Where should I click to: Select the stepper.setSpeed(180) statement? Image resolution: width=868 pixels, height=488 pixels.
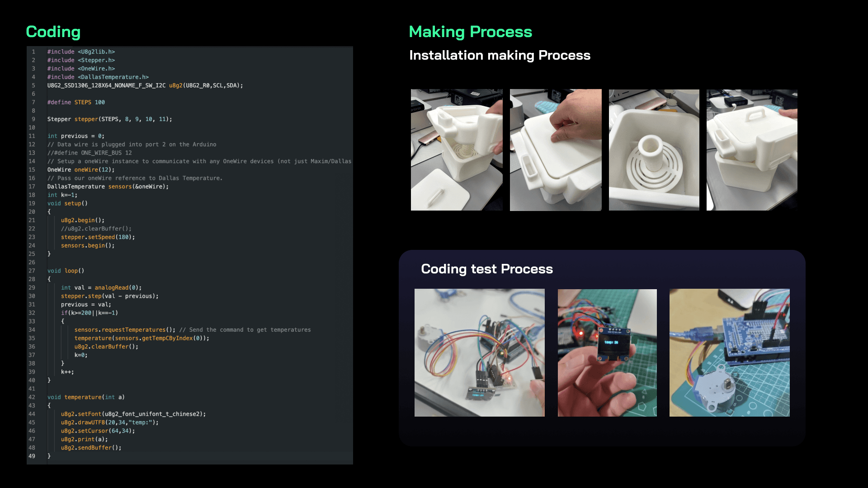pyautogui.click(x=98, y=237)
